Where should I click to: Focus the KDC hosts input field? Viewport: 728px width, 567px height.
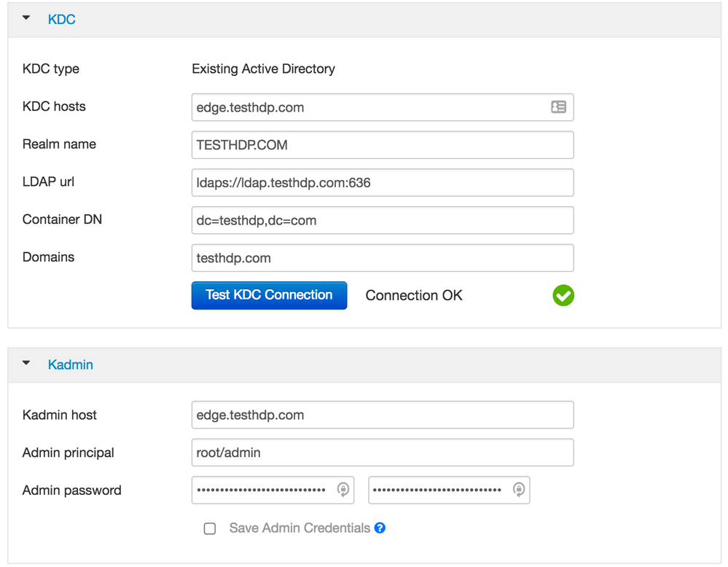pos(368,107)
